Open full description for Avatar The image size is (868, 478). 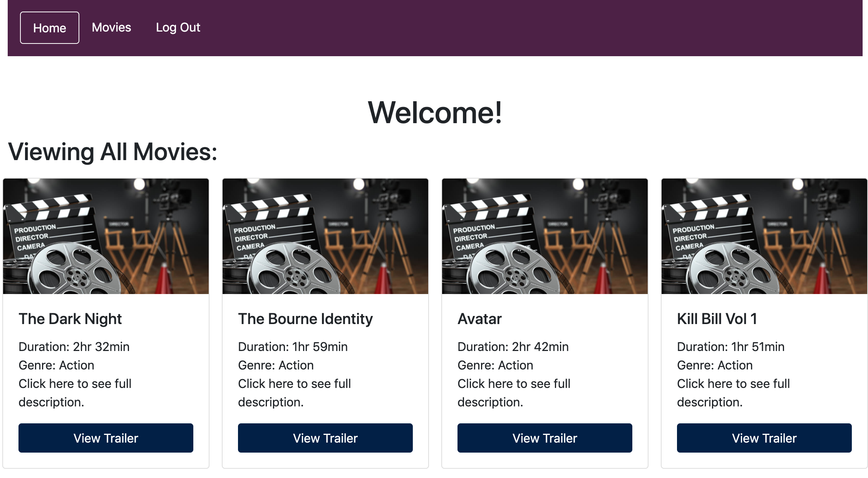click(x=514, y=393)
